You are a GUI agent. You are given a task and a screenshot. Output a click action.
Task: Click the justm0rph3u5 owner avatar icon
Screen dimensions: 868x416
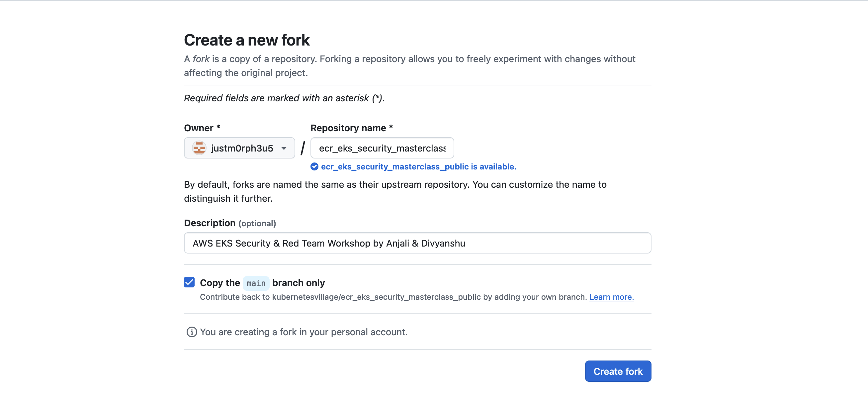point(199,148)
